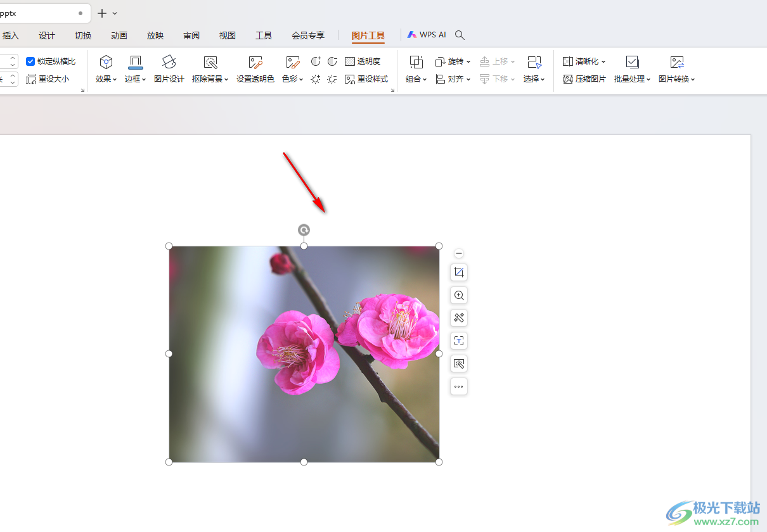
Task: Open WPS AI assistant
Action: pos(427,35)
